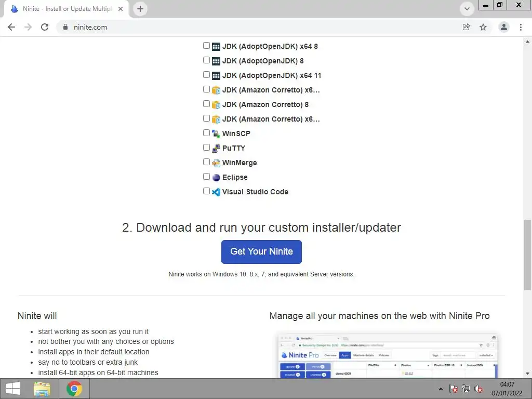Check JDK (AdoptOpenJDK) x64 11 checkbox
Image resolution: width=532 pixels, height=399 pixels.
[206, 75]
